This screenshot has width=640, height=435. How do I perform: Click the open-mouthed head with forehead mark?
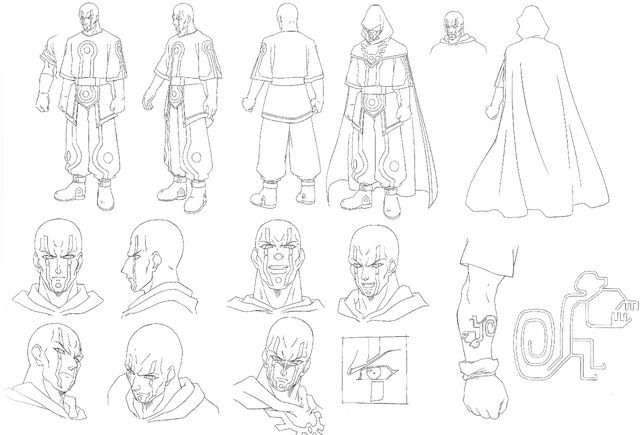pos(277,267)
